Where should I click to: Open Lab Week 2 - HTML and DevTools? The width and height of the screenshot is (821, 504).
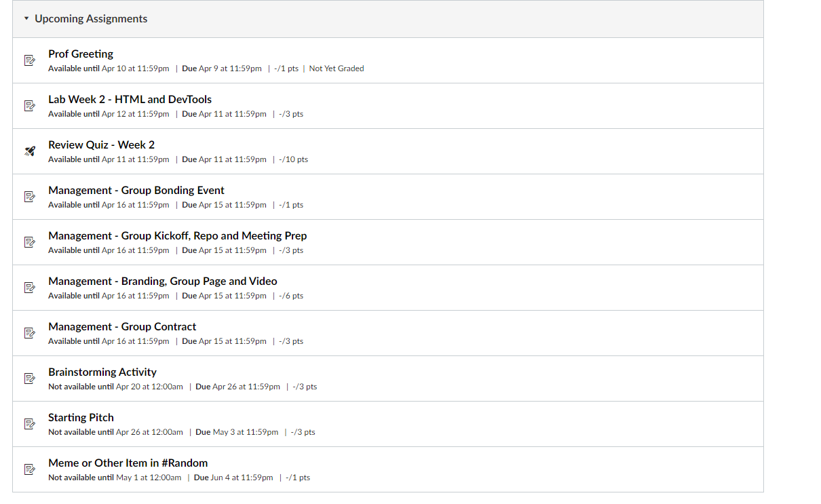130,99
